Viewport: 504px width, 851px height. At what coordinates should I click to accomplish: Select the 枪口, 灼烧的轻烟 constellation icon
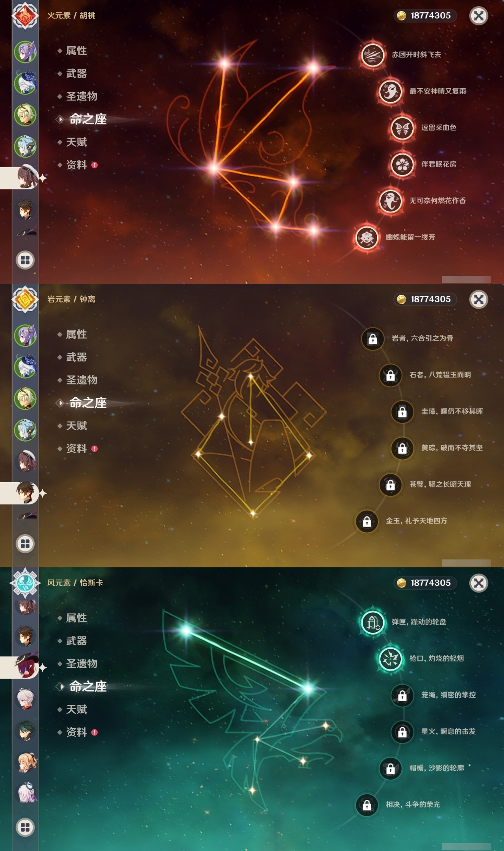(x=390, y=659)
